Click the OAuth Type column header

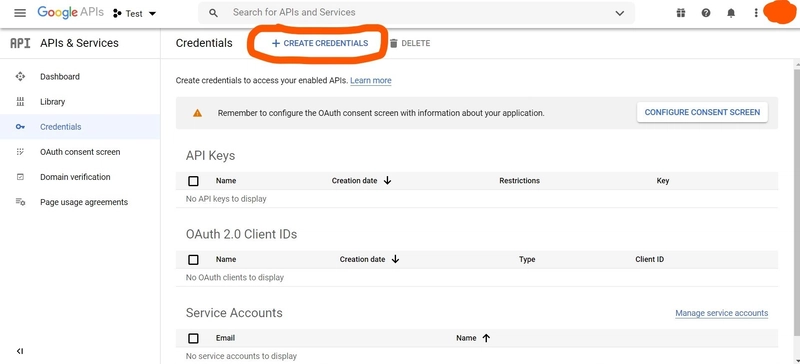(527, 259)
